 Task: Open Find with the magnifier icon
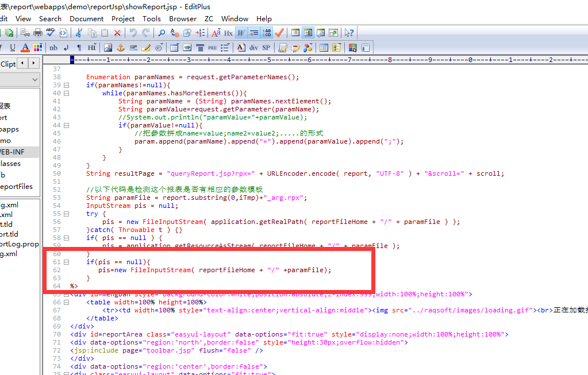tap(162, 33)
